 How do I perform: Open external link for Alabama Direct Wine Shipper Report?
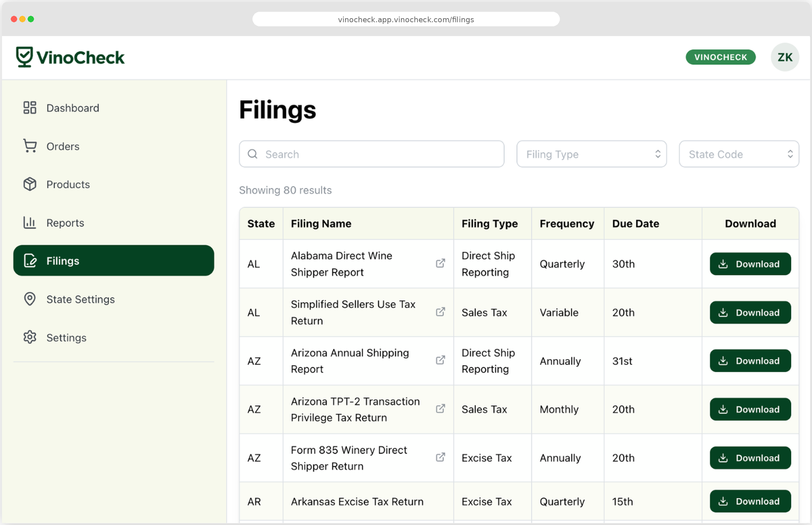pyautogui.click(x=440, y=264)
